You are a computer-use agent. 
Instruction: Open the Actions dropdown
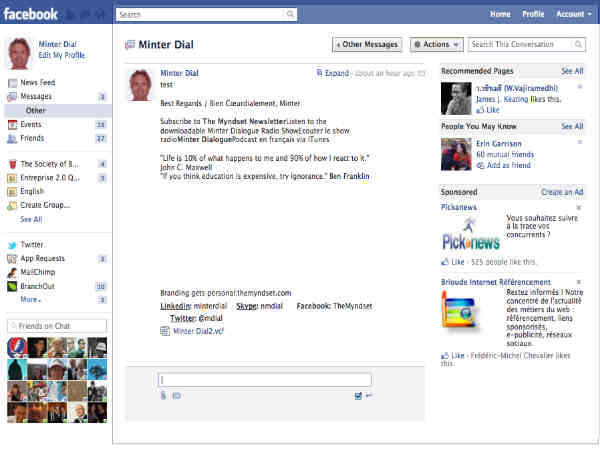437,44
